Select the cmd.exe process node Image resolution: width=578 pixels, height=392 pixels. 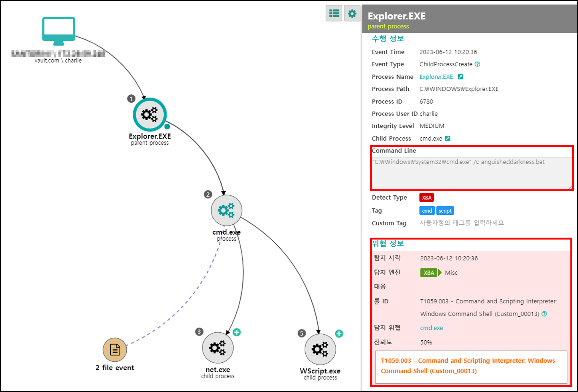226,210
